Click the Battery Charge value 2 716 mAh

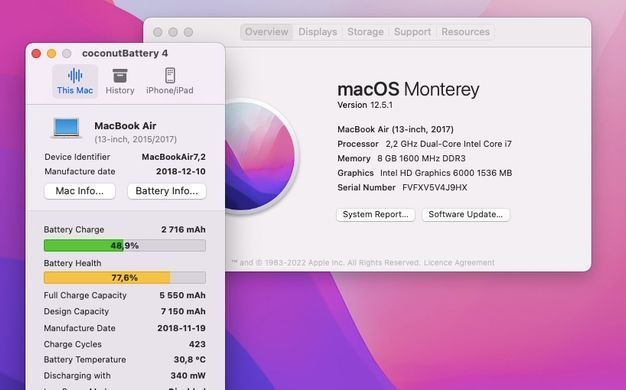point(183,230)
